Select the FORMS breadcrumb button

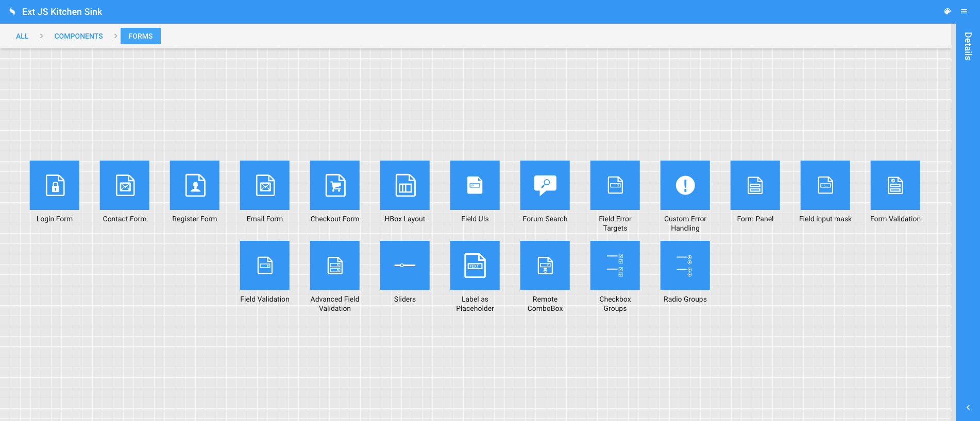pyautogui.click(x=141, y=36)
